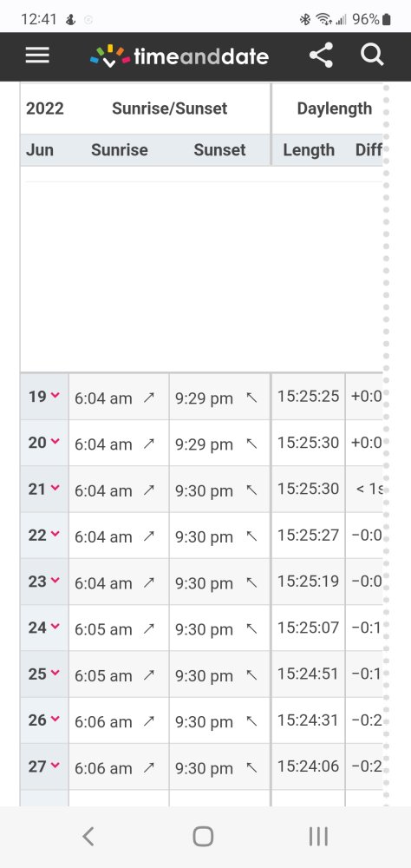This screenshot has height=868, width=411.
Task: Expand the June 22 day chevron
Action: 55,534
